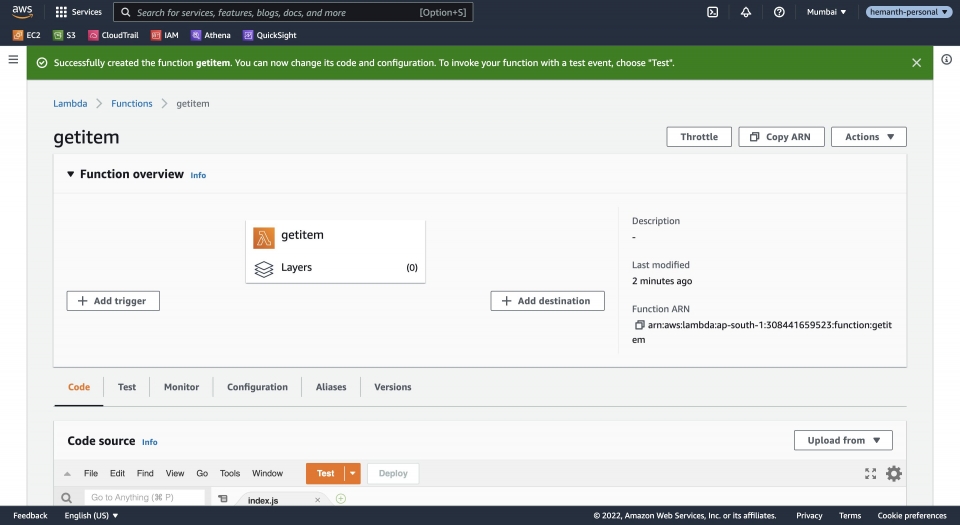Collapse the Function overview section

71,174
